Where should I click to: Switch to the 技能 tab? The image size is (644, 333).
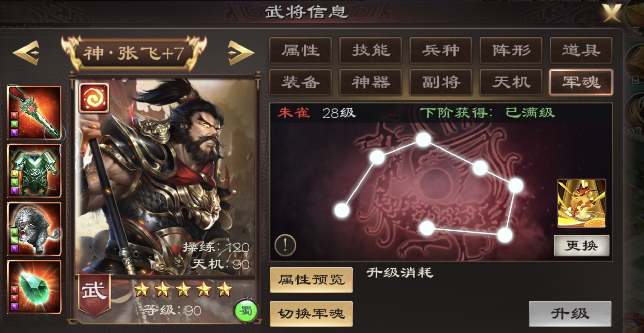click(370, 51)
